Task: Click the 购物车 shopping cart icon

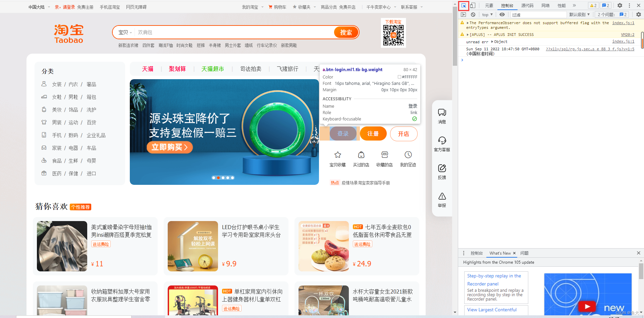Action: [x=270, y=7]
